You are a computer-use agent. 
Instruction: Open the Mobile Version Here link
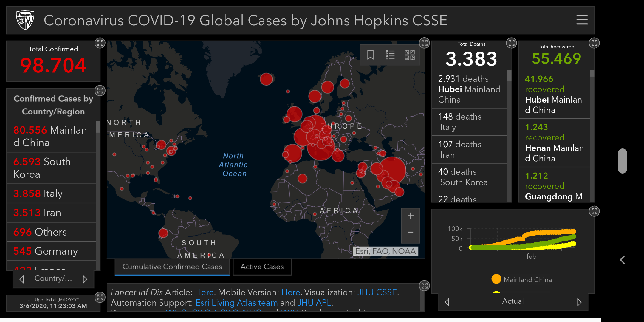pos(291,292)
